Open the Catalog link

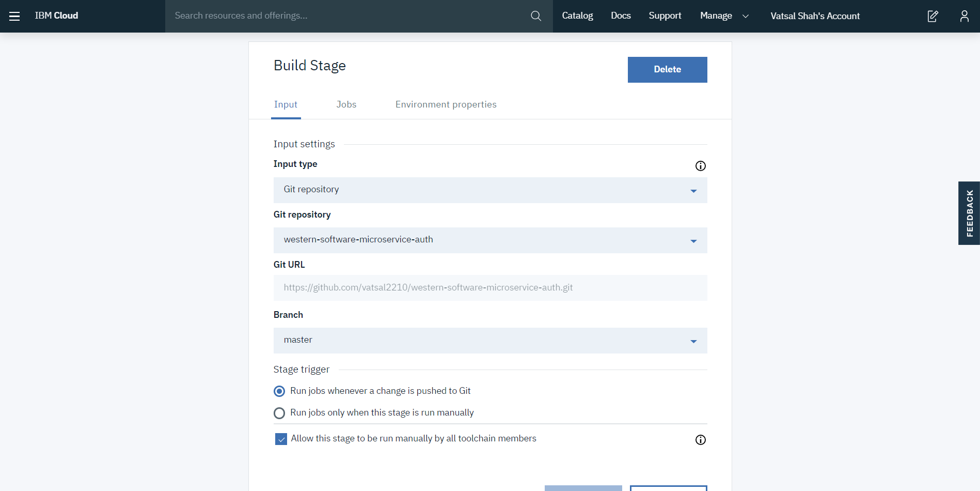click(577, 16)
